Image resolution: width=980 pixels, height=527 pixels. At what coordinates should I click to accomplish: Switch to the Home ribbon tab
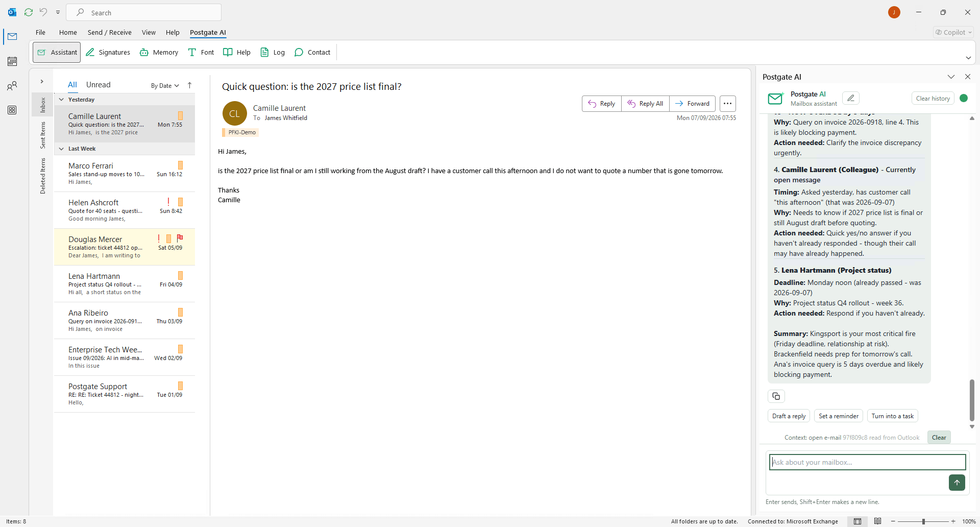(68, 32)
